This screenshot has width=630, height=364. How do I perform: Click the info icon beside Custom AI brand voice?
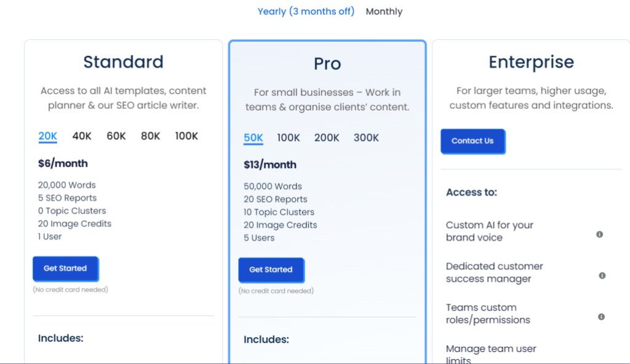click(601, 234)
